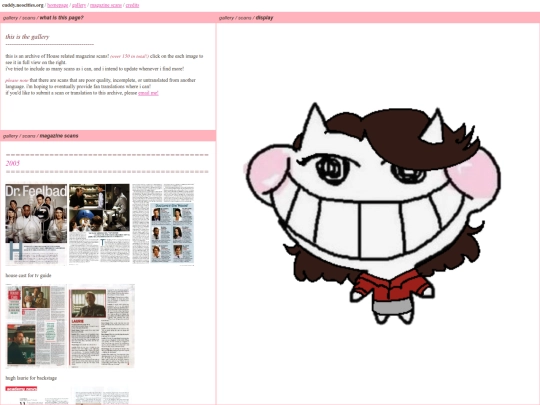The width and height of the screenshot is (540, 405).
Task: Click the 'hugh laurie for backstage' caption
Action: [31, 378]
